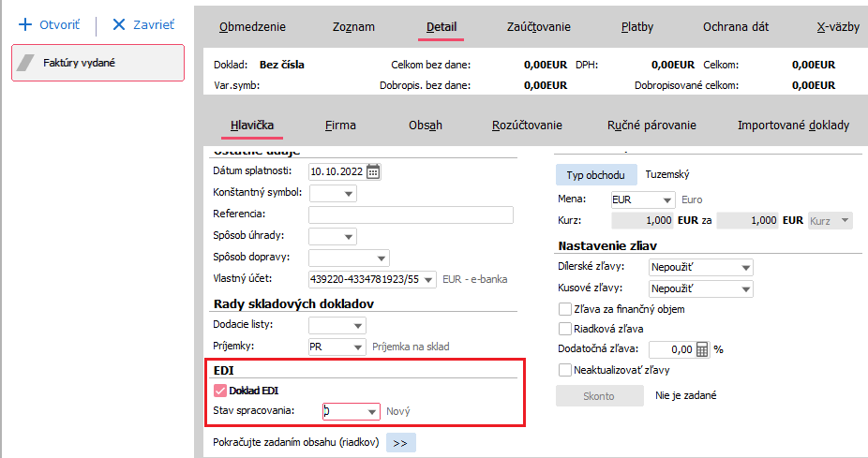The image size is (868, 458).
Task: Expand the Mena currency dropdown
Action: [666, 200]
